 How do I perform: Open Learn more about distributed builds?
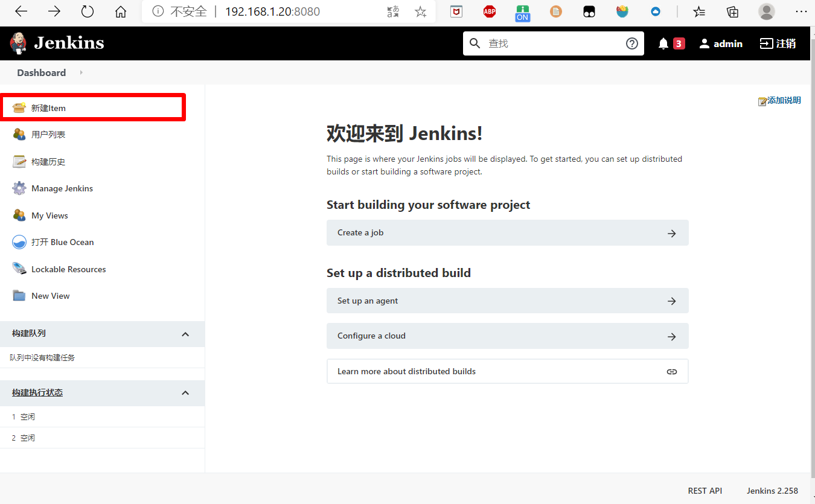pyautogui.click(x=508, y=371)
